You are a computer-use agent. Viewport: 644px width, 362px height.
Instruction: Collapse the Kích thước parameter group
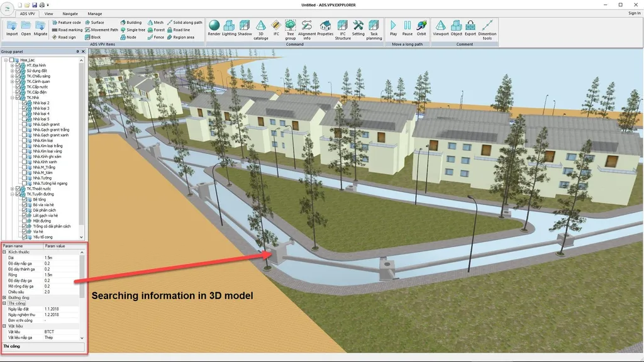[4, 252]
